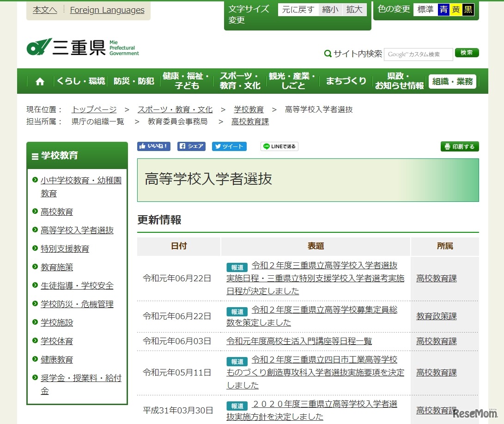Share page via Facebook シェア button
This screenshot has width=504, height=424.
[x=191, y=146]
